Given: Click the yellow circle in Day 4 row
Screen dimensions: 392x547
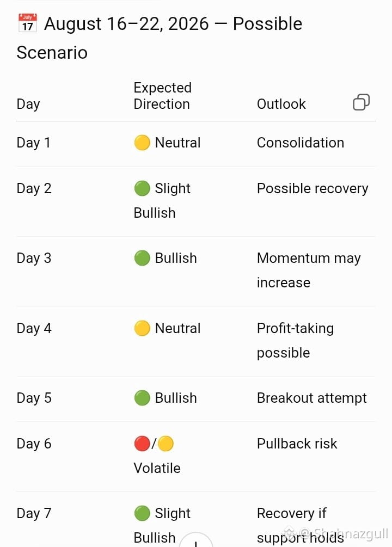Looking at the screenshot, I should [142, 328].
